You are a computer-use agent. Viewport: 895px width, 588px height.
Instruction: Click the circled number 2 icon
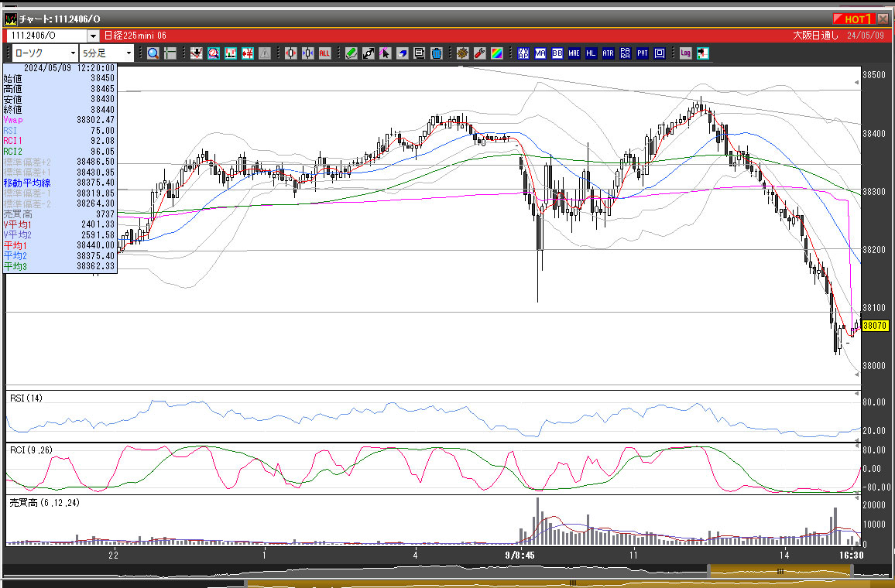point(214,53)
